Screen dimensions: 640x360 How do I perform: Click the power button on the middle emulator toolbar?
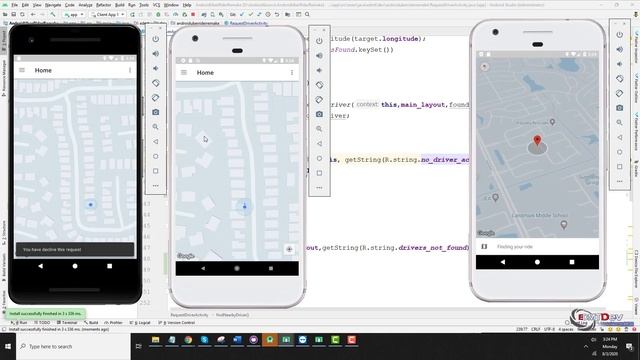[x=319, y=41]
